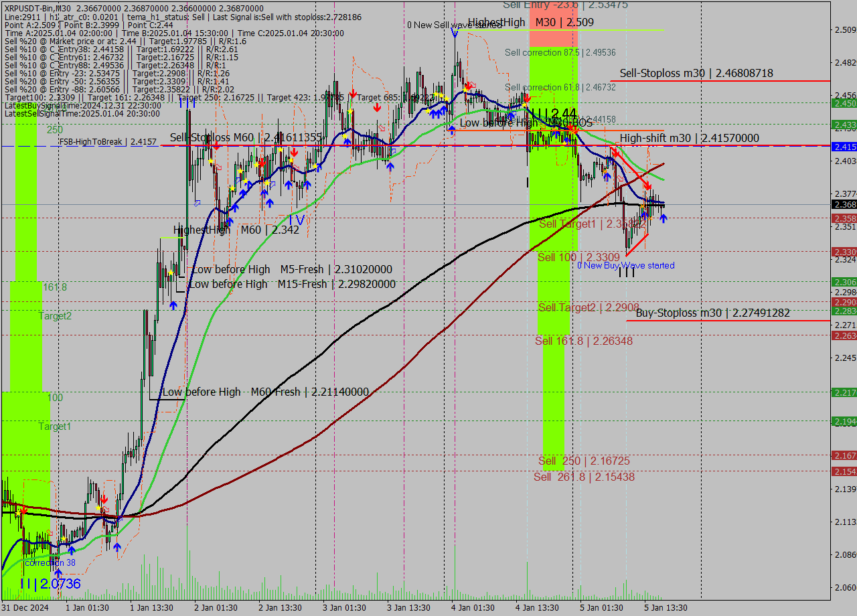857x616 pixels.
Task: Click the red 2.358 price tag
Action: (x=844, y=219)
